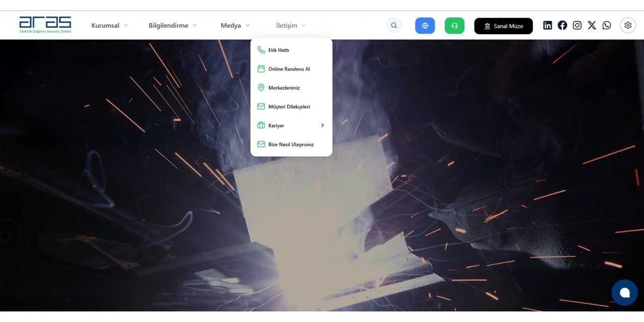Open Merkezlerimiz from the menu
Viewport: 644px width, 322px height.
tap(284, 88)
